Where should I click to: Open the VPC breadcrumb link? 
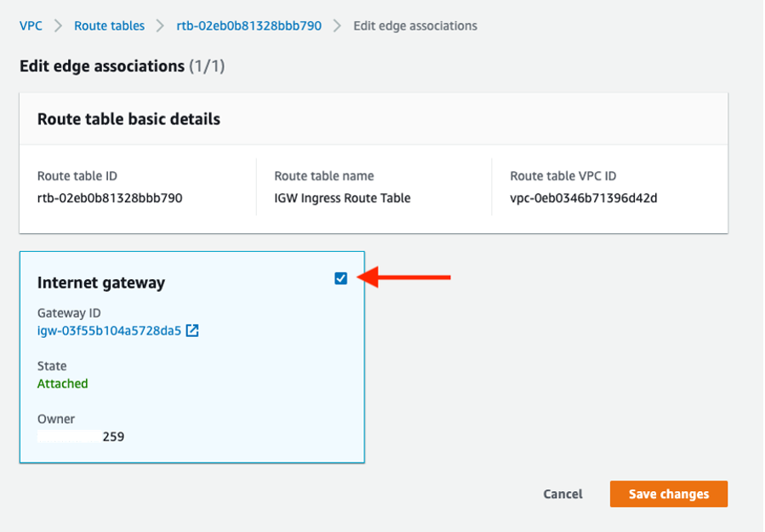pos(30,26)
